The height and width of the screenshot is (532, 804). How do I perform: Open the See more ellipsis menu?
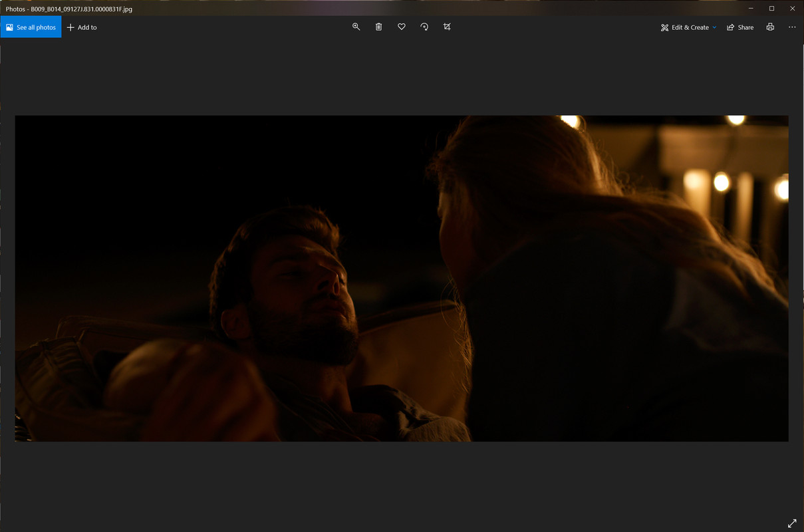click(x=792, y=27)
